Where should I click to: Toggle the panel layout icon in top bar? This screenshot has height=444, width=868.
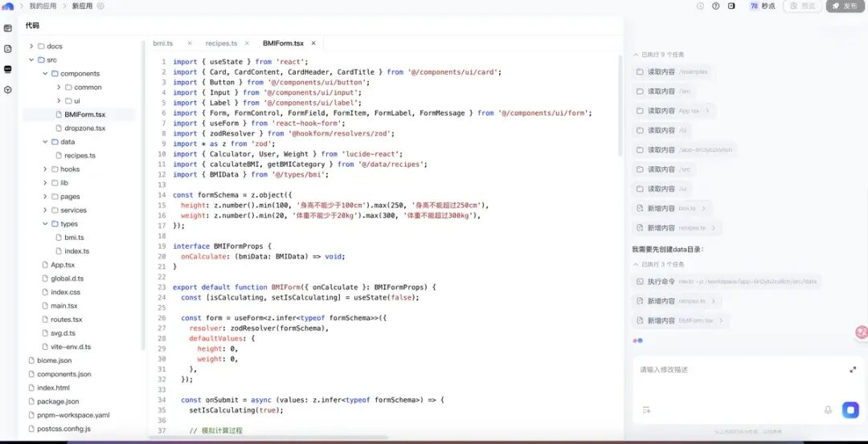click(731, 6)
